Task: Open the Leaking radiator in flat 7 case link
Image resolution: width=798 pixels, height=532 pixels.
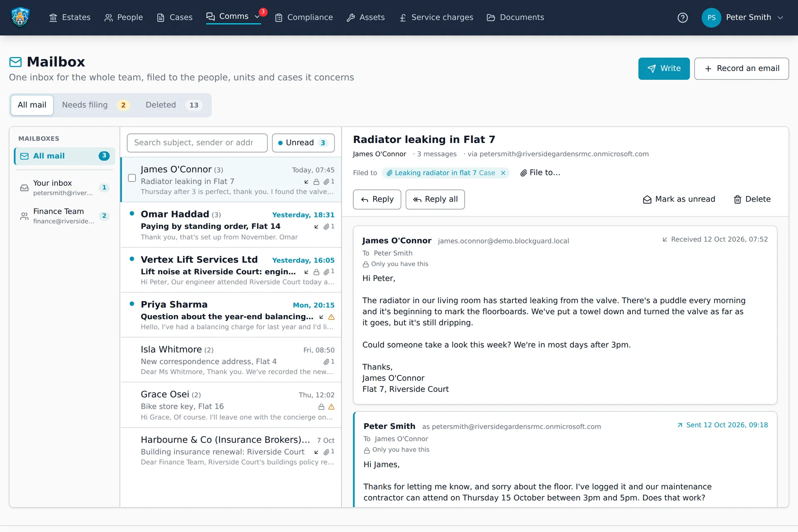Action: [441, 173]
